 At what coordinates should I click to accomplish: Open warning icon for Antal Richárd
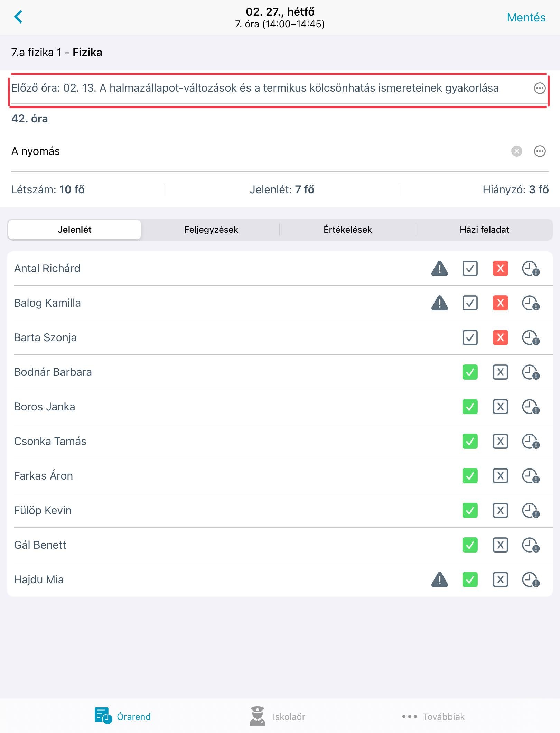click(x=439, y=268)
